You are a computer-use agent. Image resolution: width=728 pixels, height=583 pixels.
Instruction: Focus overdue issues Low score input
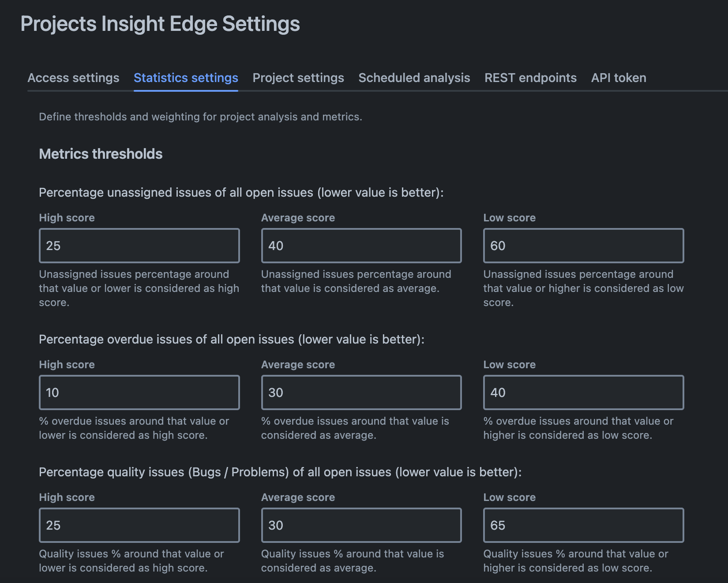583,392
